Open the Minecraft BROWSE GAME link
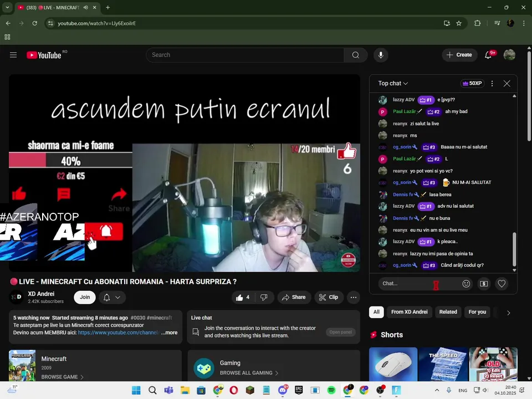The height and width of the screenshot is (399, 532). point(63,377)
